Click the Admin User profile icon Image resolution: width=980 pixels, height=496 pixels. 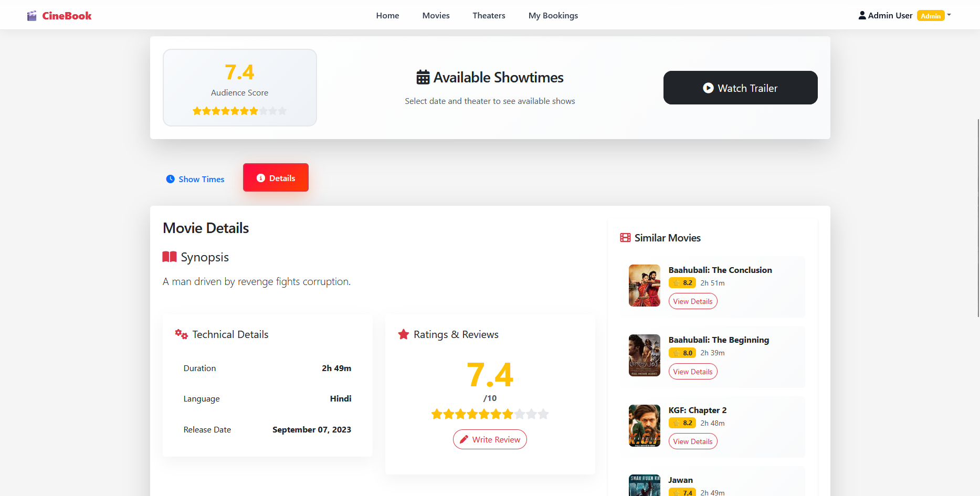click(862, 15)
